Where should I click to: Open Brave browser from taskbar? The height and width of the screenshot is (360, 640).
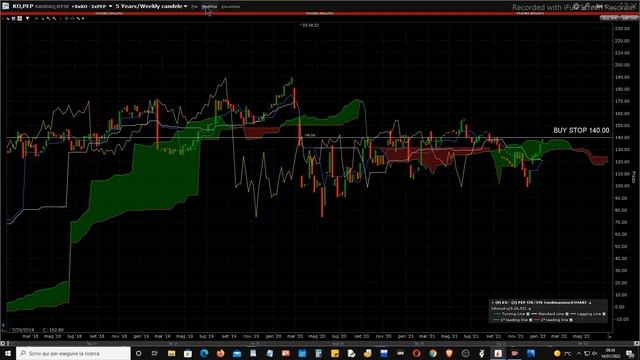click(x=449, y=353)
